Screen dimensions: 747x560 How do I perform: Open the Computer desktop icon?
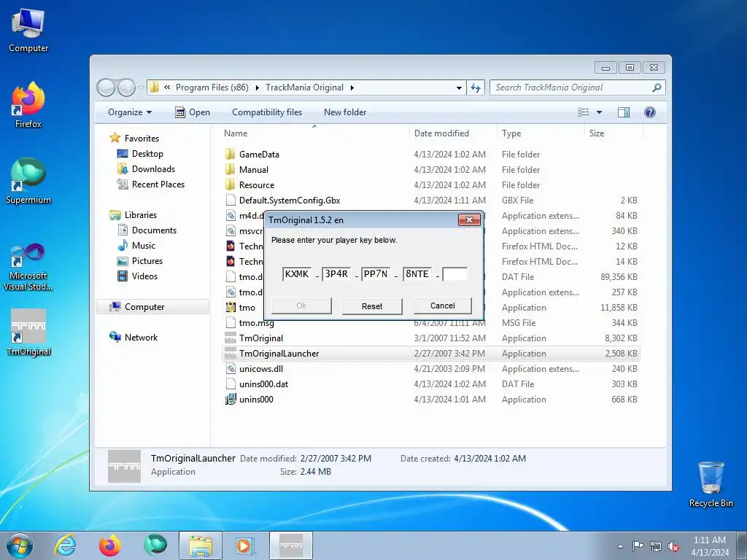[x=28, y=31]
